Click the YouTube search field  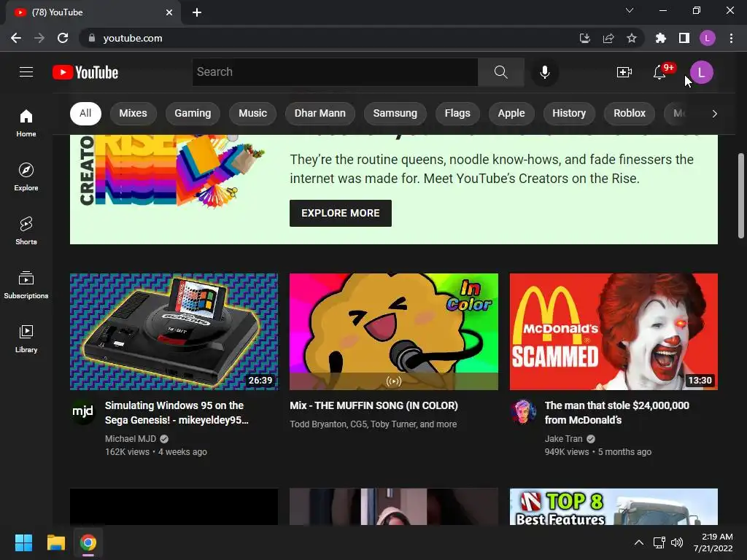[x=335, y=72]
